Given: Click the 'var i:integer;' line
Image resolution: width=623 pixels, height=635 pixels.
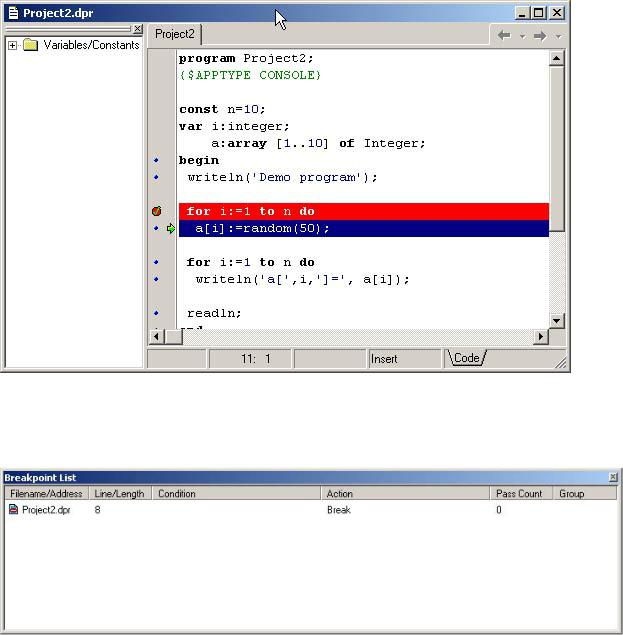Looking at the screenshot, I should coord(234,126).
